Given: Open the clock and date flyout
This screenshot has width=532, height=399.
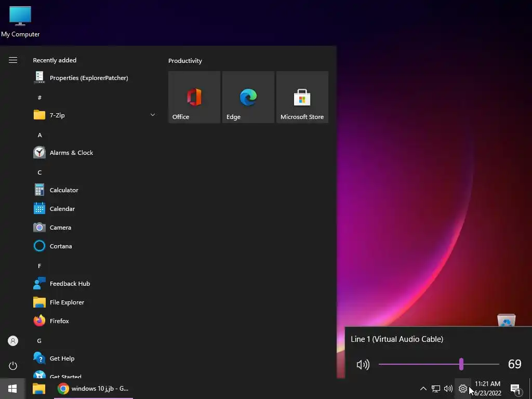Looking at the screenshot, I should (487, 389).
